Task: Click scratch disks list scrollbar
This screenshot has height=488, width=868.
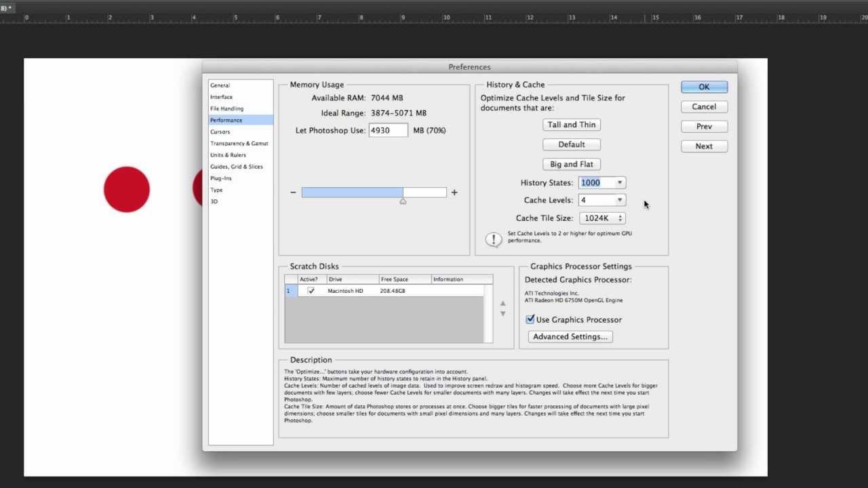Action: pos(488,313)
